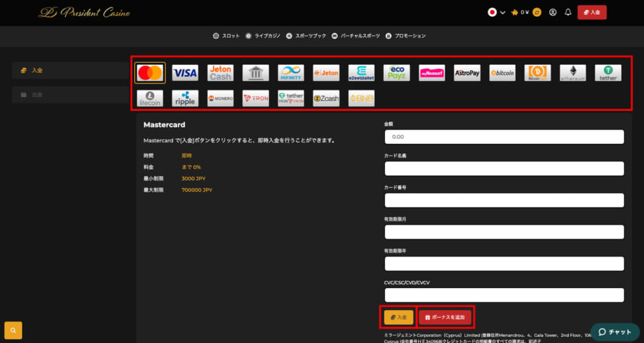
Task: Select tether TRON (TRC20) option
Action: (290, 98)
